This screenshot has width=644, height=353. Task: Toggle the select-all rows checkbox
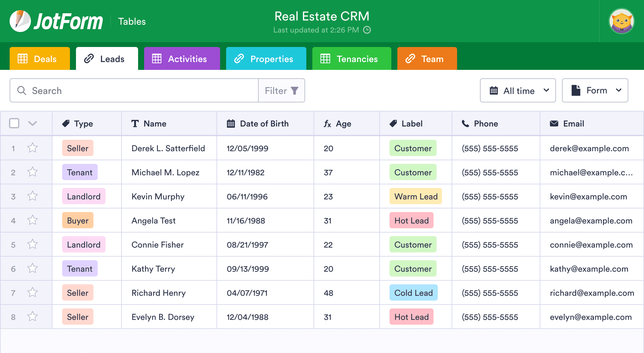pyautogui.click(x=14, y=123)
